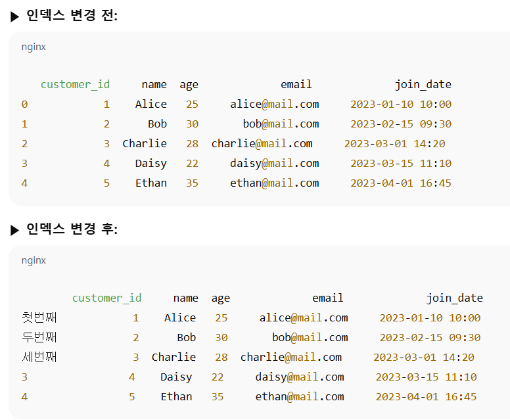Screen dimensions: 510x420
Task: Click 2023-04-01 16:45 in the first table
Action: pyautogui.click(x=401, y=183)
